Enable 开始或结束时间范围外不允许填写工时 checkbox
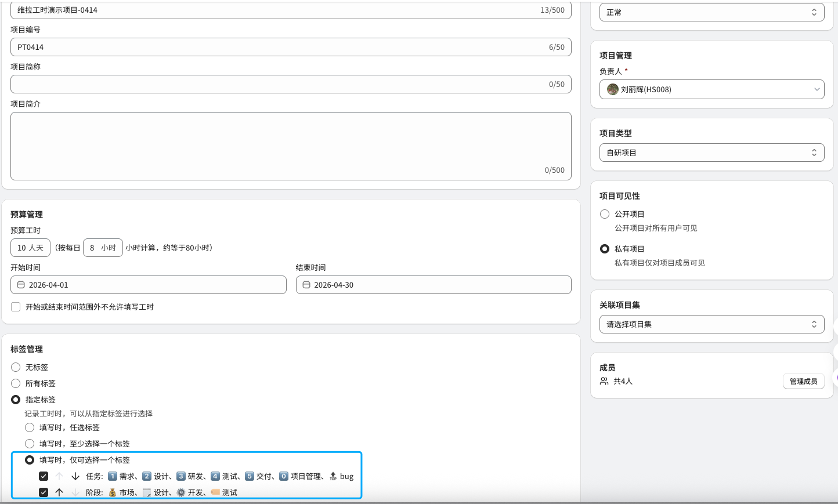The image size is (838, 504). tap(16, 307)
